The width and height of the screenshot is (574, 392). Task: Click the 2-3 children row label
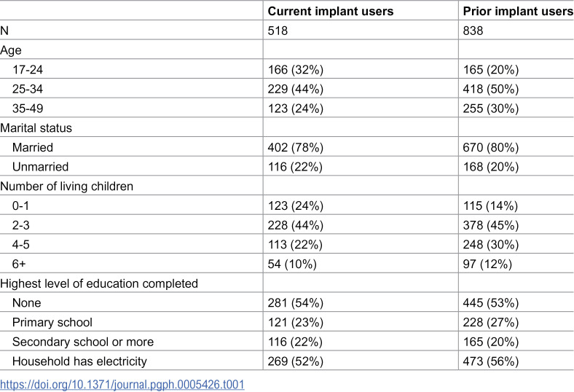(20, 225)
